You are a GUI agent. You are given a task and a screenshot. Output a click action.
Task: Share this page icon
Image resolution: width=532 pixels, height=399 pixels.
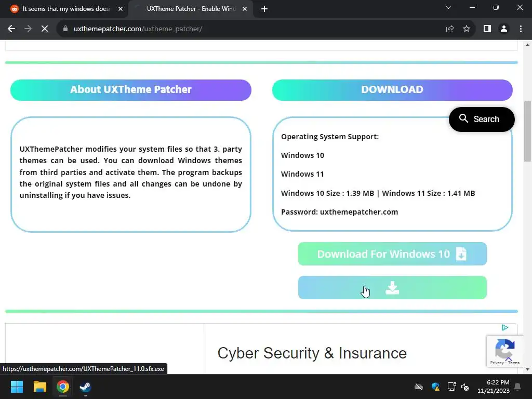pyautogui.click(x=450, y=29)
